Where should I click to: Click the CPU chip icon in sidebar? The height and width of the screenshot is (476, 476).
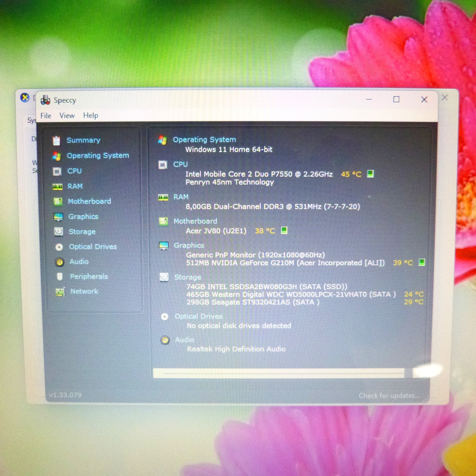click(x=57, y=171)
